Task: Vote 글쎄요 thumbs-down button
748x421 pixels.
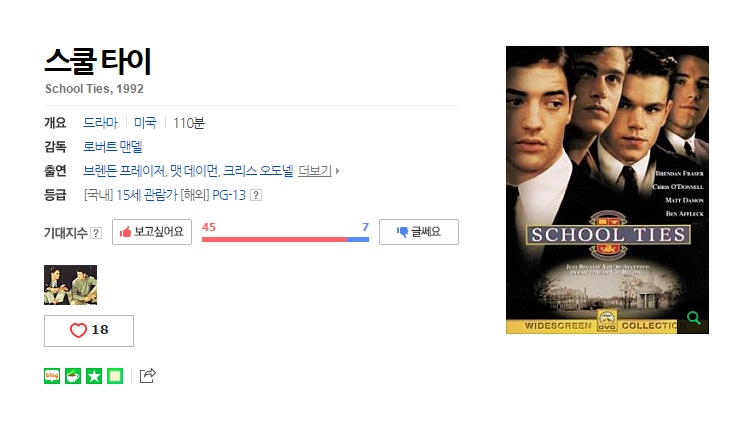Action: [419, 232]
